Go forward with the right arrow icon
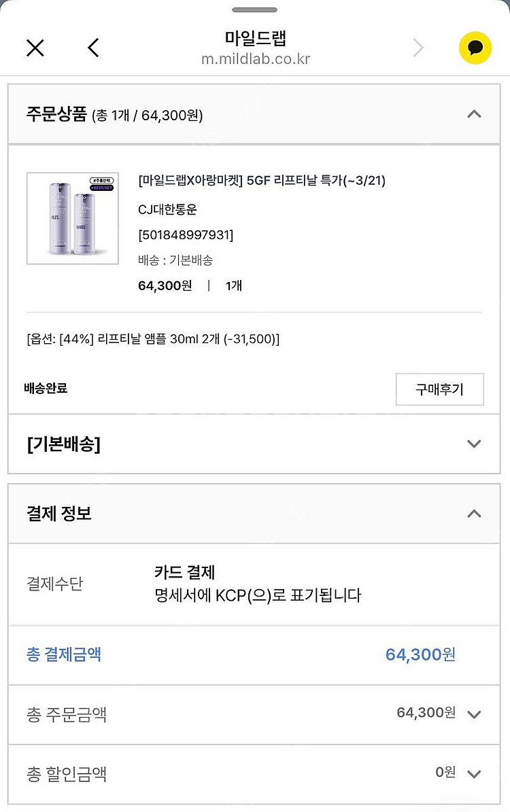The image size is (510, 812). (418, 48)
